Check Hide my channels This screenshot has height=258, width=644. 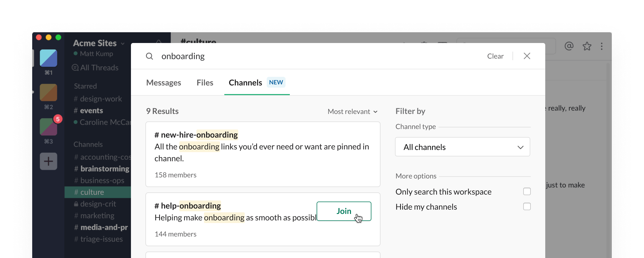click(527, 206)
